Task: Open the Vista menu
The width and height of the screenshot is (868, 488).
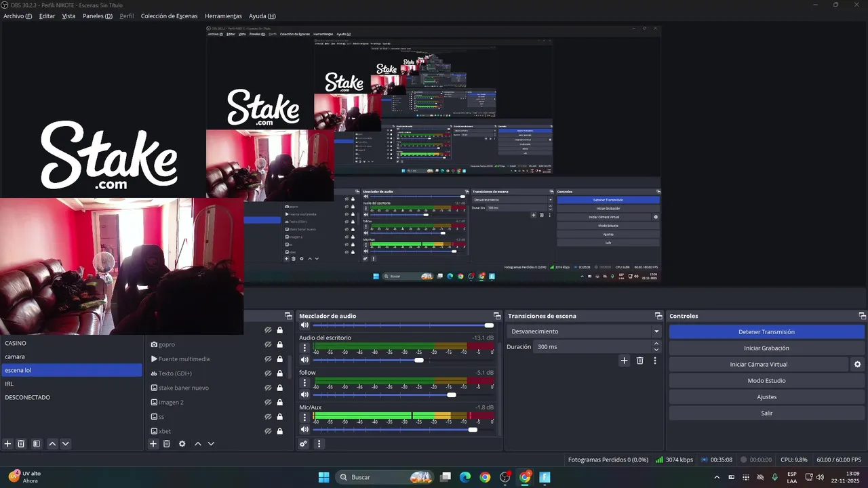Action: tap(68, 16)
